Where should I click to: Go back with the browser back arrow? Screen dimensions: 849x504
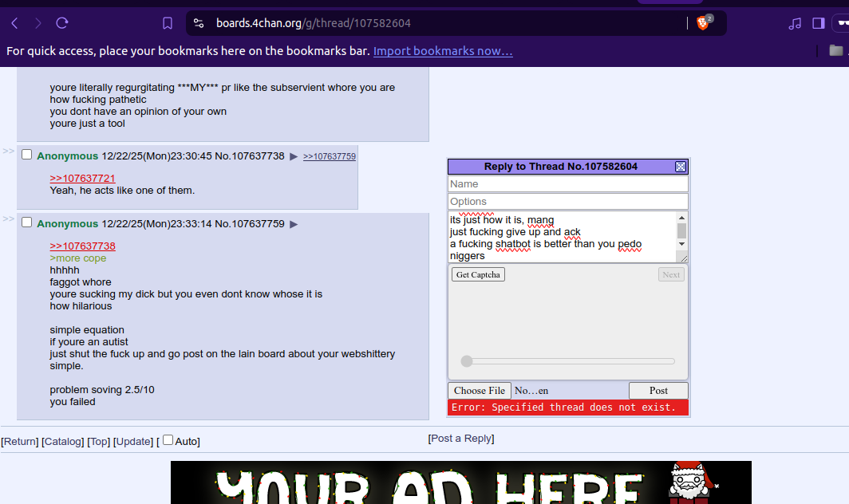(x=14, y=23)
